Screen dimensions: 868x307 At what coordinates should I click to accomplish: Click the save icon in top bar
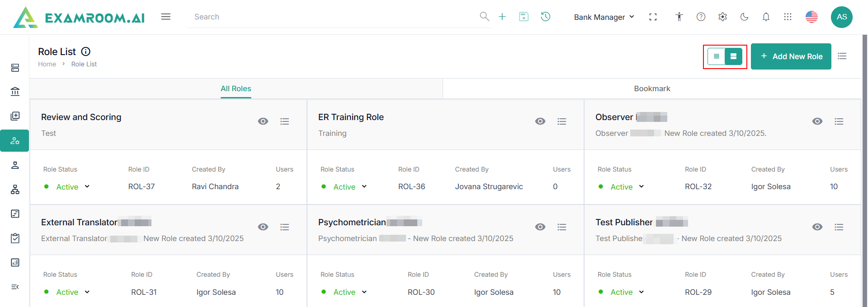point(524,17)
